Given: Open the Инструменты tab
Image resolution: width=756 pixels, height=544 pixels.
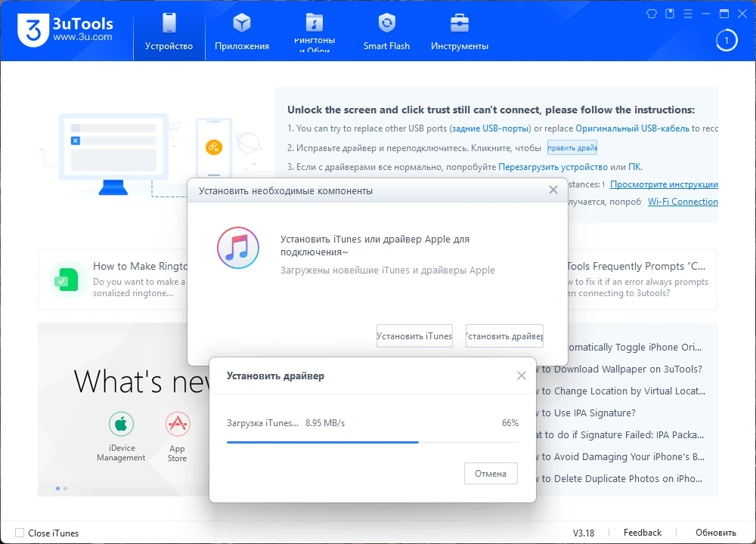Looking at the screenshot, I should click(460, 32).
